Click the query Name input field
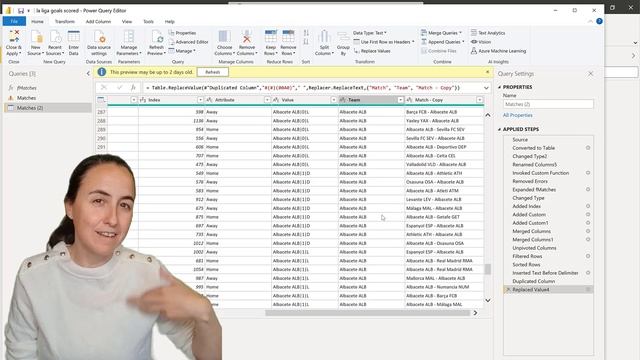The width and height of the screenshot is (640, 360). [x=548, y=104]
